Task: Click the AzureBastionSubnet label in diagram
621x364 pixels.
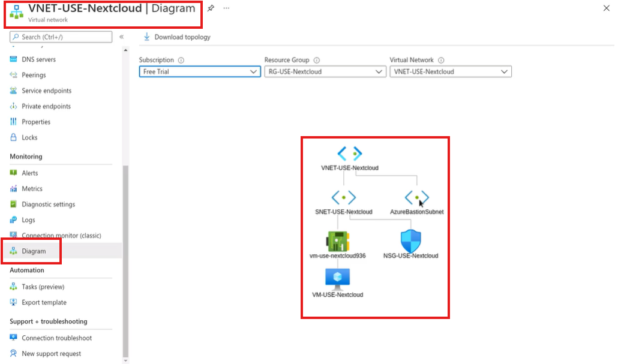Action: 416,212
